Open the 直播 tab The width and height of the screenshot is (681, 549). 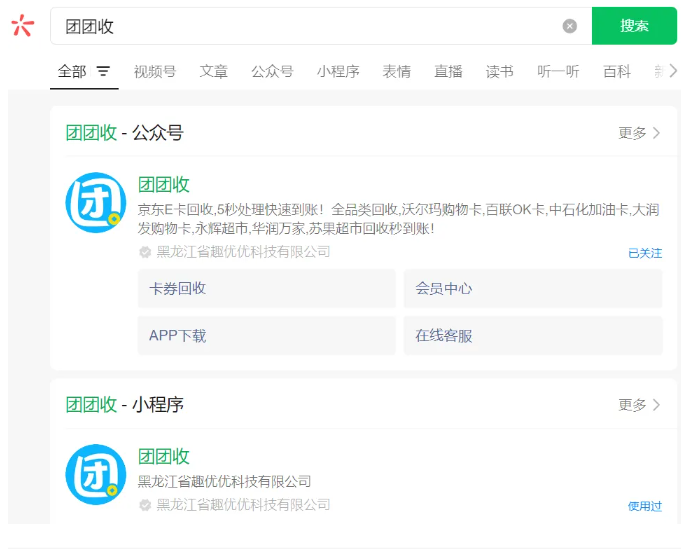pos(448,72)
